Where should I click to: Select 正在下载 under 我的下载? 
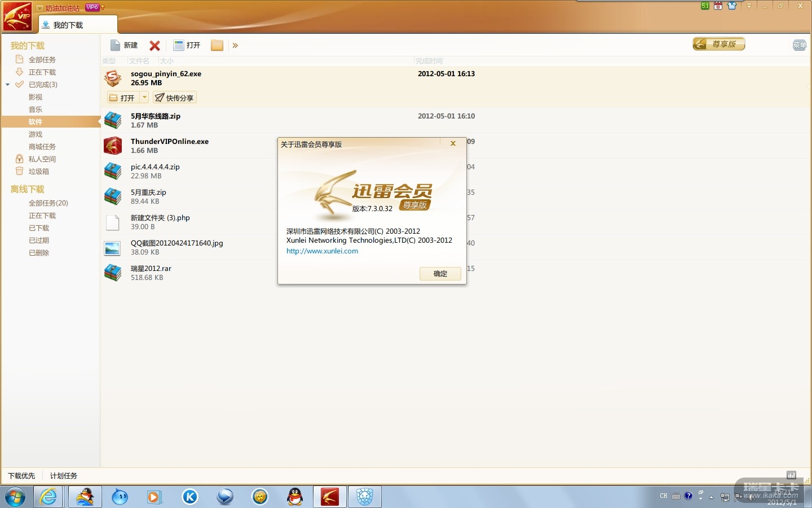tap(42, 72)
